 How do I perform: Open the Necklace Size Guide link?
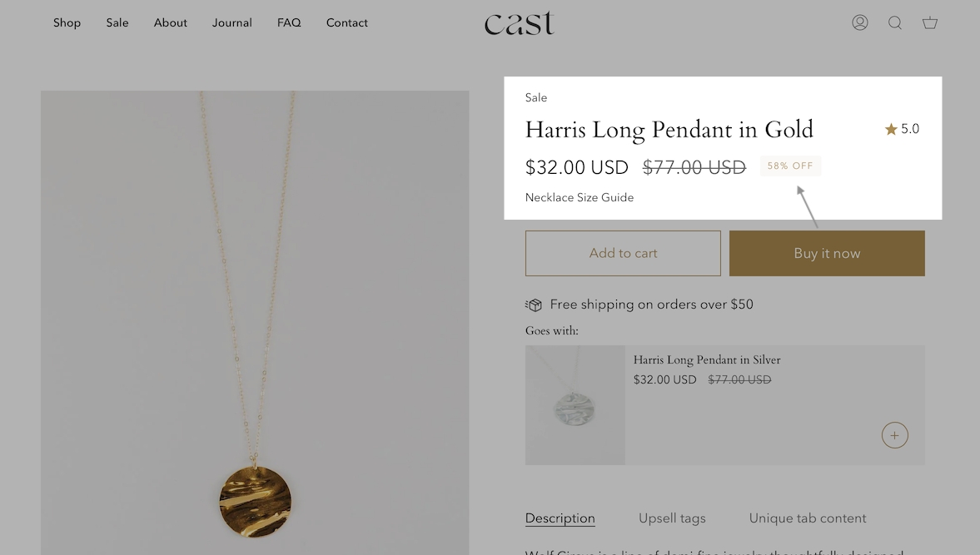(x=580, y=197)
